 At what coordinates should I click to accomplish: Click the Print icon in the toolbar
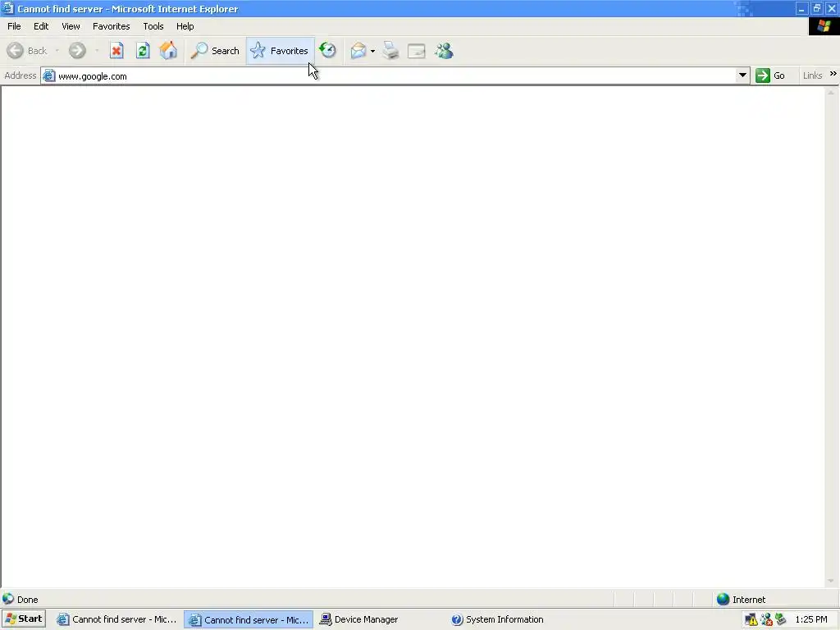point(391,51)
